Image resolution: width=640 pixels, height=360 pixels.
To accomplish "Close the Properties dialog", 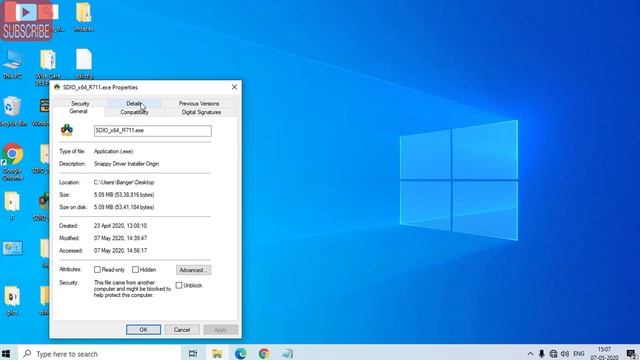I will [x=234, y=87].
